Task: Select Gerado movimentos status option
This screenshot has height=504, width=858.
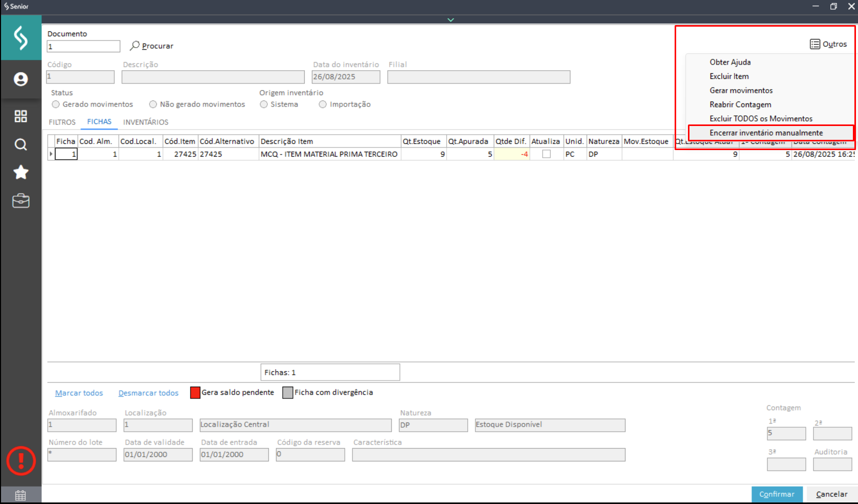Action: coord(56,104)
